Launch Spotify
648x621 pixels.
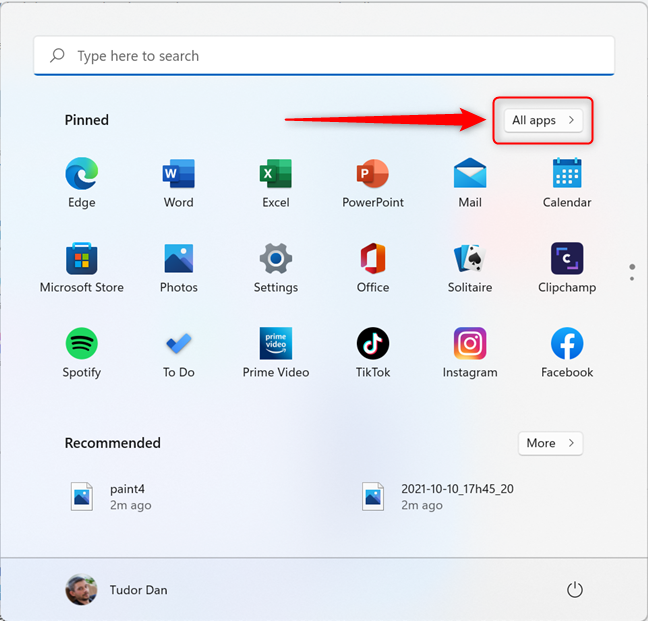click(81, 353)
